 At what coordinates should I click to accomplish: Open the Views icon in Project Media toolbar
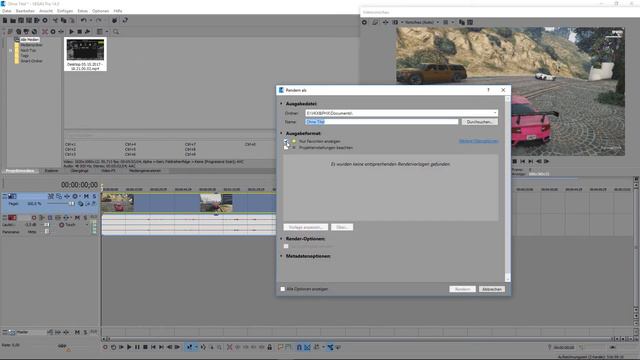[99, 31]
